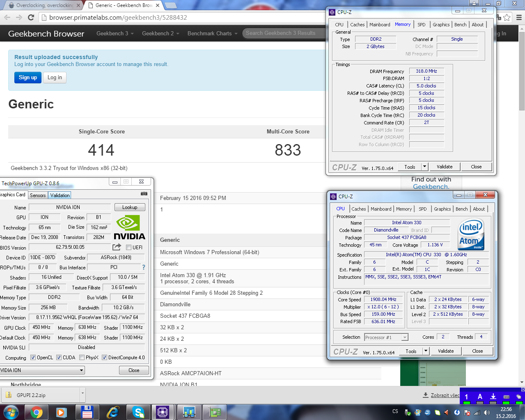Click the Zobrazit vše downloads link
Screen dimensions: 525x420
(x=445, y=395)
